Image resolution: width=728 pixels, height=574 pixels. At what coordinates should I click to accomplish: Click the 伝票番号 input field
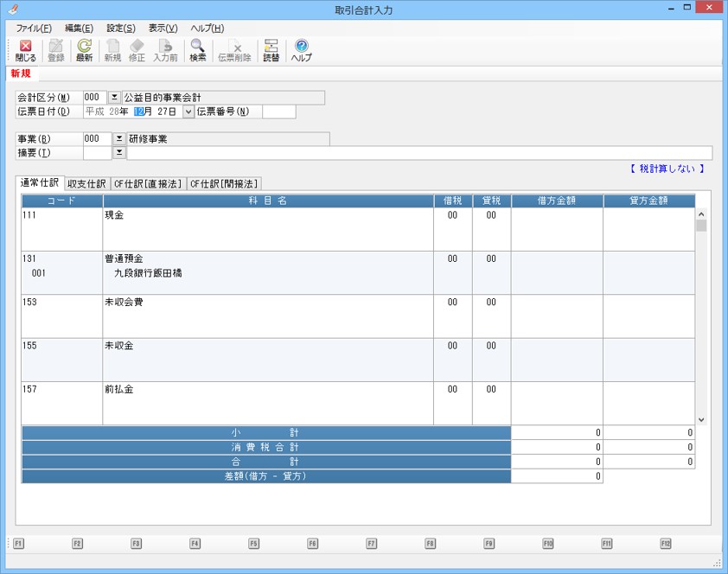click(x=278, y=112)
